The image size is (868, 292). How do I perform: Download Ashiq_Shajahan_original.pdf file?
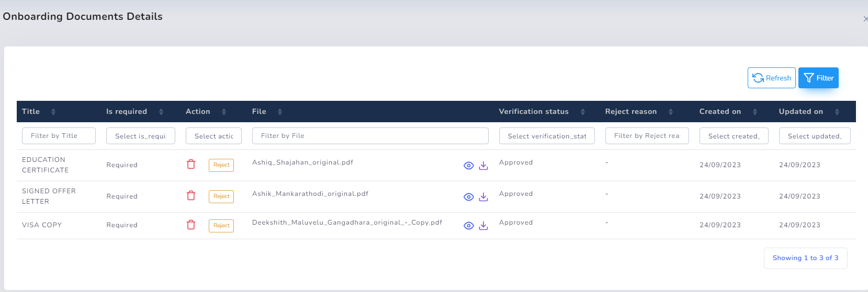click(x=483, y=166)
